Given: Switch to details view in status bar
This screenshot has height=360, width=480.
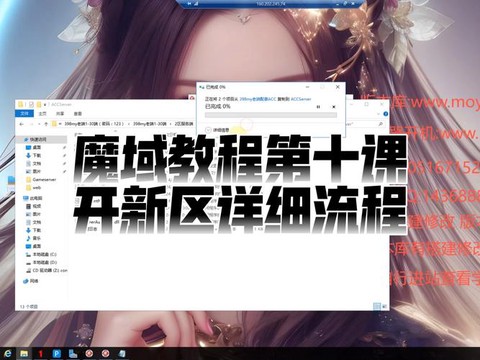Looking at the screenshot, I should click(x=377, y=306).
